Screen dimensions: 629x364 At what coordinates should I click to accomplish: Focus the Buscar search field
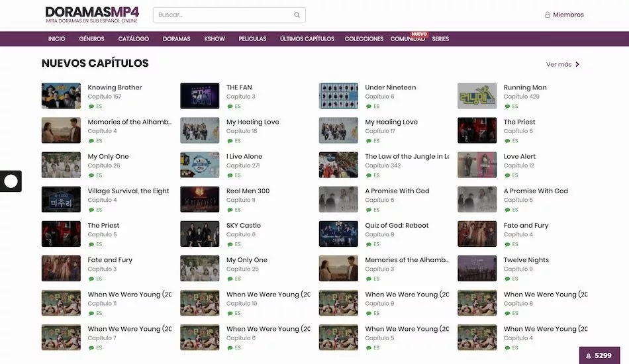point(222,15)
